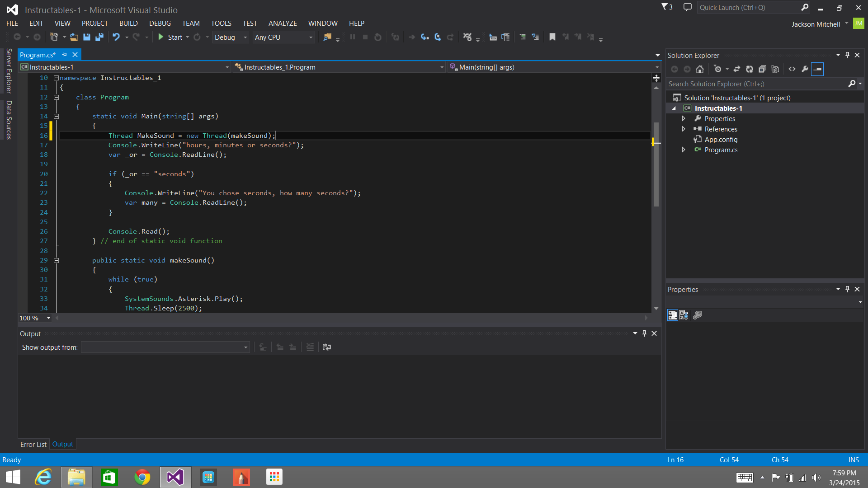868x488 pixels.
Task: Close the Program.cs tab
Action: pyautogui.click(x=75, y=55)
